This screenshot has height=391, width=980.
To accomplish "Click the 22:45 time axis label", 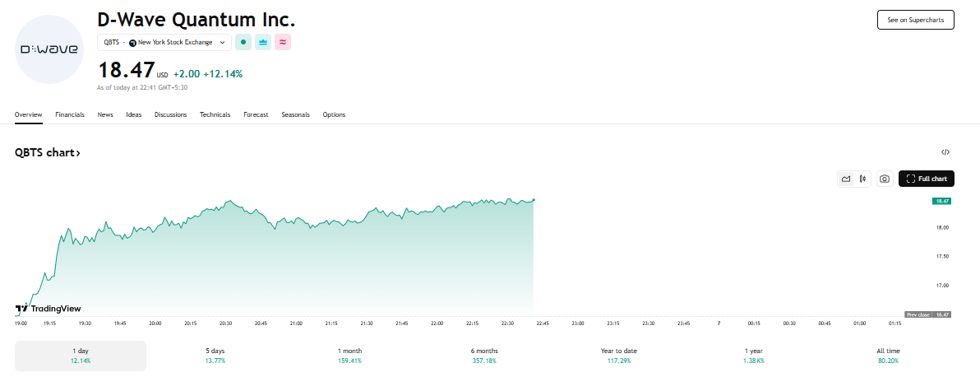I will tap(543, 324).
